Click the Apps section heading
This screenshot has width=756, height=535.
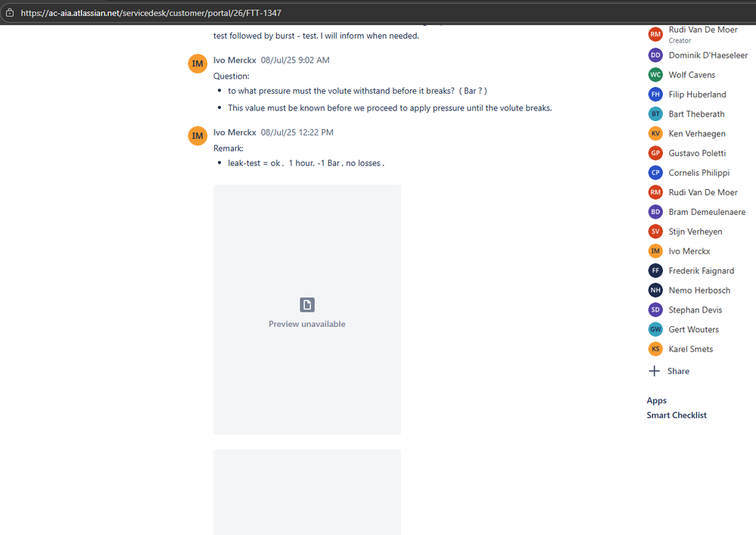coord(656,400)
